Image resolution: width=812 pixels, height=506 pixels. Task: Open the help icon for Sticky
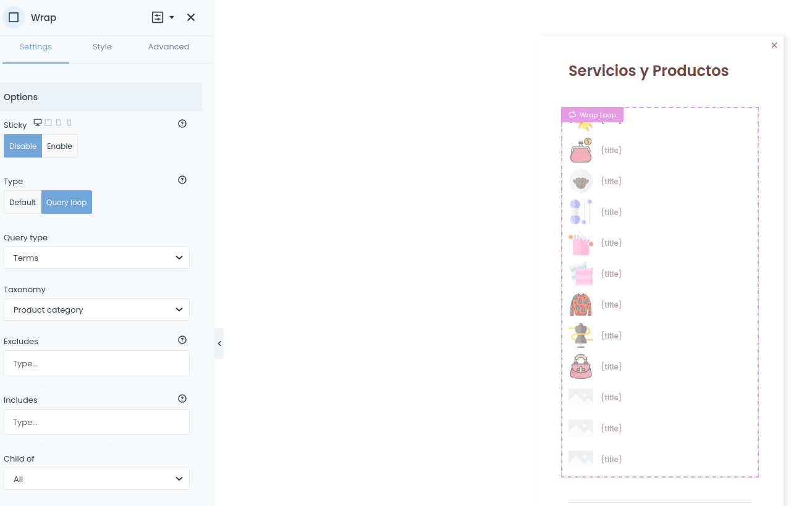click(182, 124)
